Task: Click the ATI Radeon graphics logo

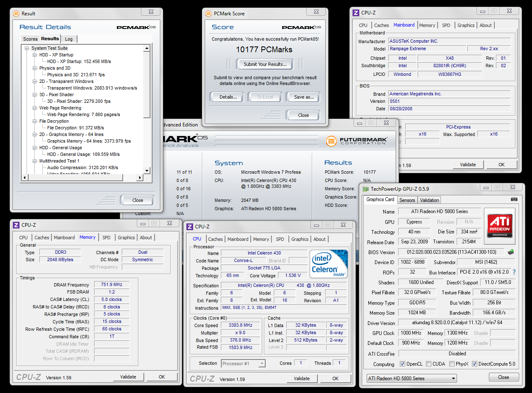Action: (x=500, y=226)
